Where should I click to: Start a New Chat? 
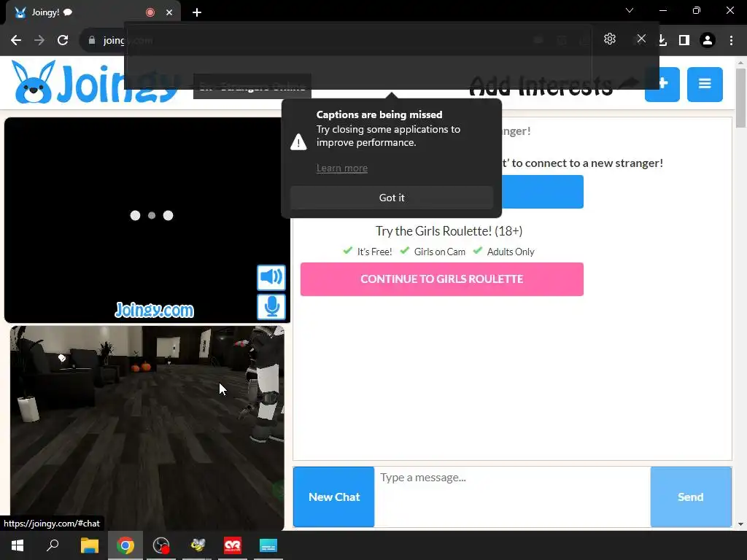click(x=334, y=497)
